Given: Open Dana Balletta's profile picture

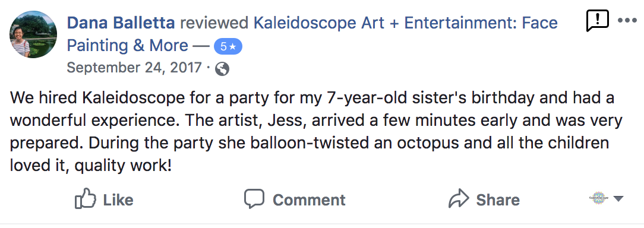Looking at the screenshot, I should [x=33, y=34].
